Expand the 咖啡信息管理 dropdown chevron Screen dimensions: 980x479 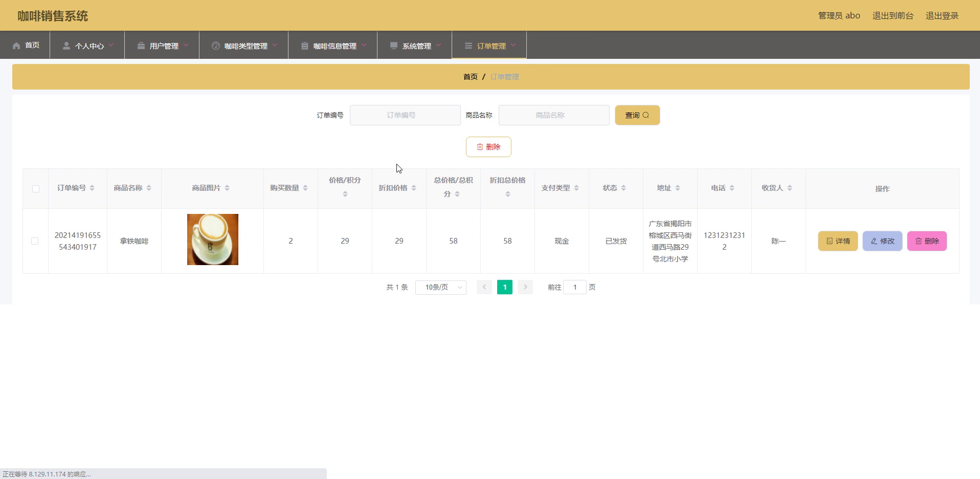(364, 45)
